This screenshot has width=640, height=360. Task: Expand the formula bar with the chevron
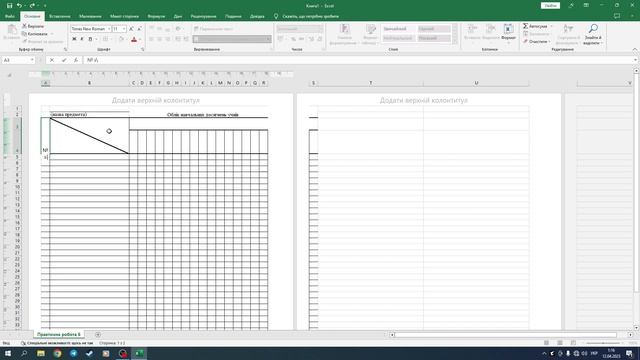(636, 60)
